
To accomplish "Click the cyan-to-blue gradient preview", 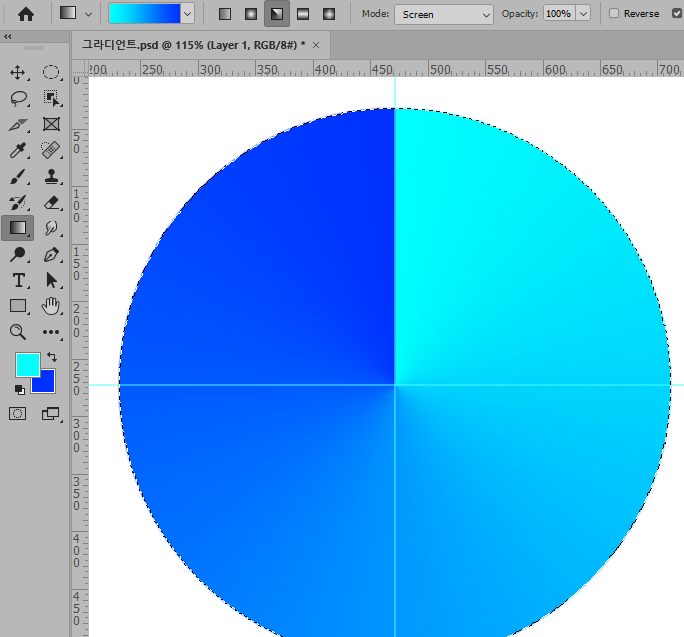I will point(144,14).
